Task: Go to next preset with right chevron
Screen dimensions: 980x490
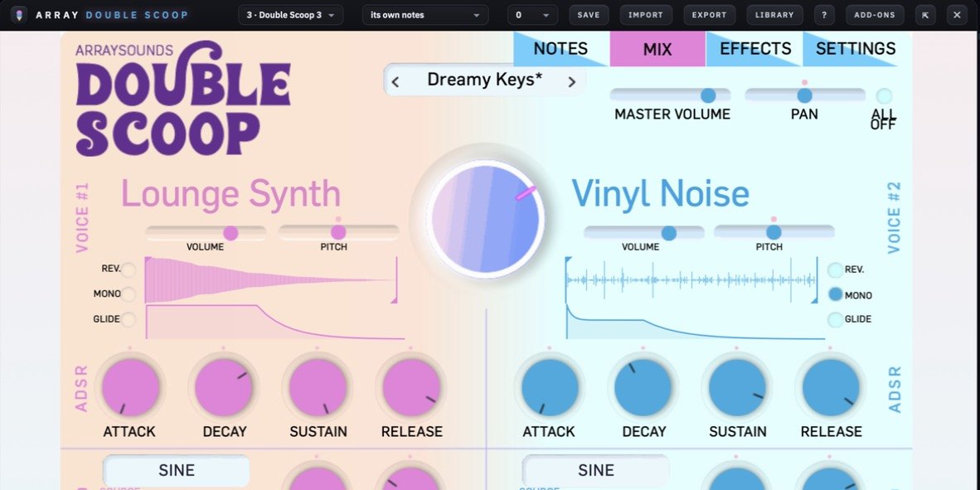Action: click(x=571, y=81)
